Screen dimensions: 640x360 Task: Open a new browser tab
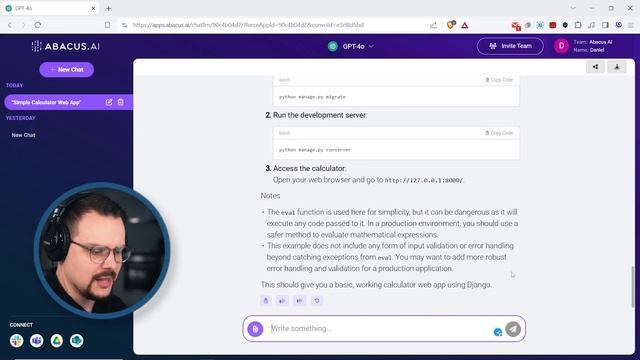[x=109, y=8]
